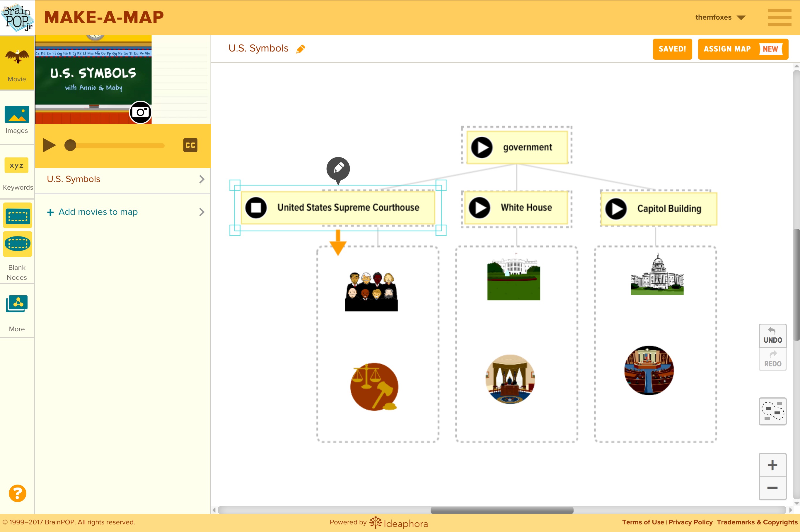Screen dimensions: 800x532
Task: Play the government node clip
Action: [x=482, y=147]
